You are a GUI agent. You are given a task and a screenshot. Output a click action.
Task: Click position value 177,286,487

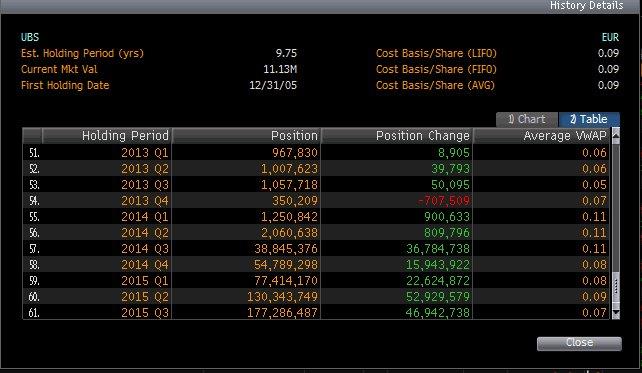click(x=282, y=312)
